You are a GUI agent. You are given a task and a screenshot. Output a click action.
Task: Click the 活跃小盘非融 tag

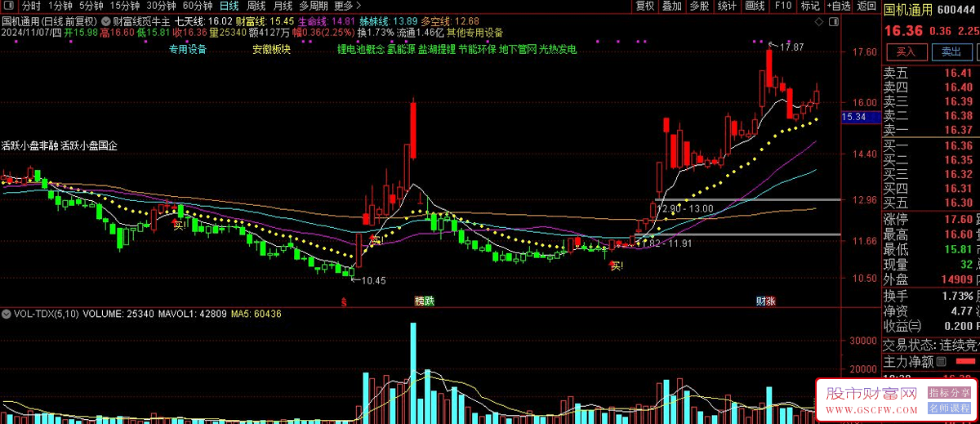[x=30, y=146]
